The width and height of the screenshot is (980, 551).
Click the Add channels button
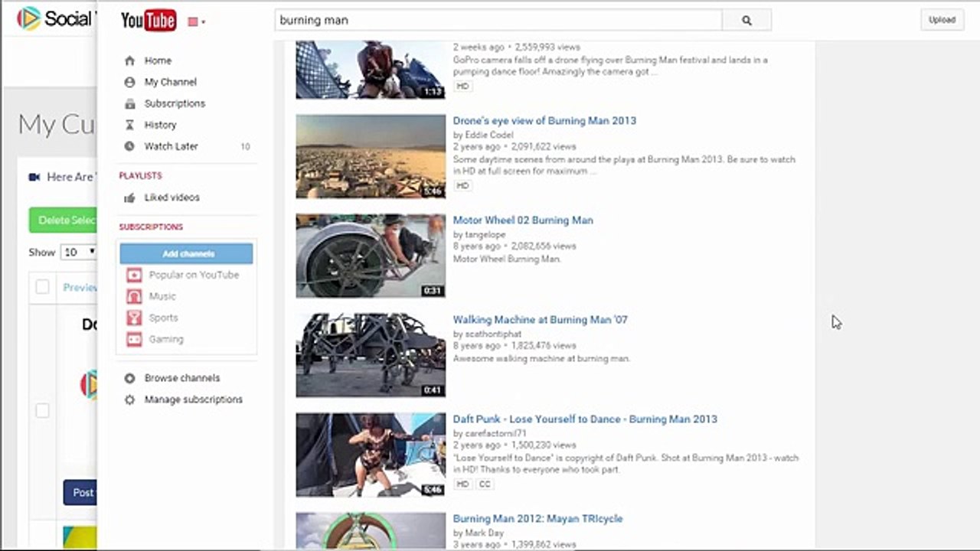pos(187,253)
